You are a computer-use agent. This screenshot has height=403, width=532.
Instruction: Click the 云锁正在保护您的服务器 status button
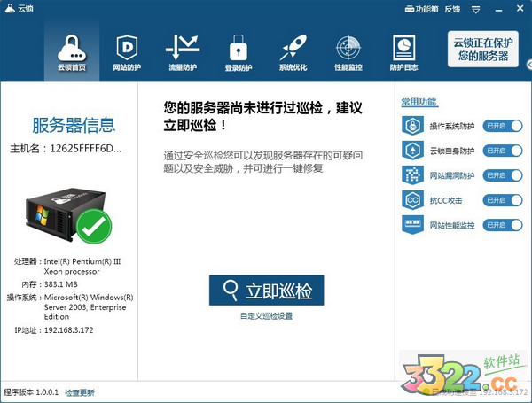pyautogui.click(x=483, y=49)
